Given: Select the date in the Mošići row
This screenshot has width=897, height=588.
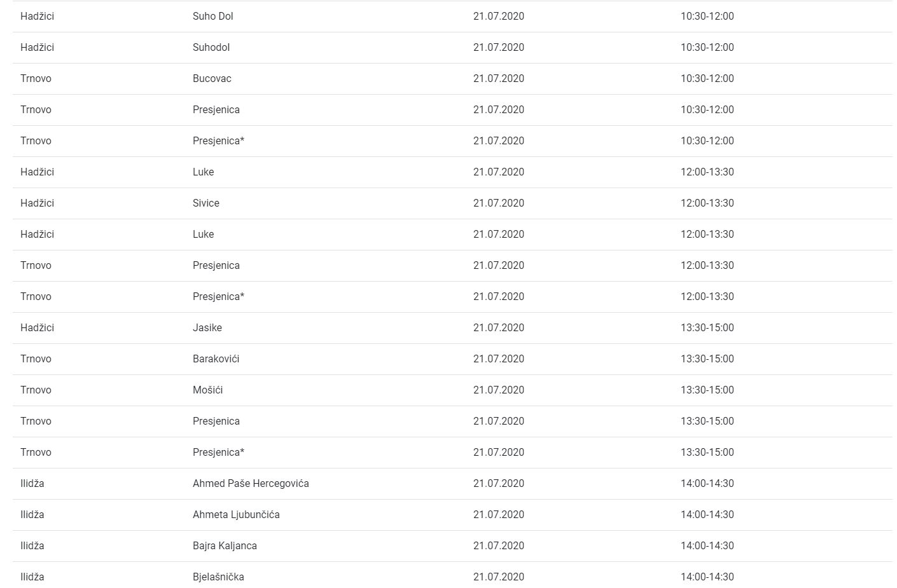Looking at the screenshot, I should tap(498, 390).
